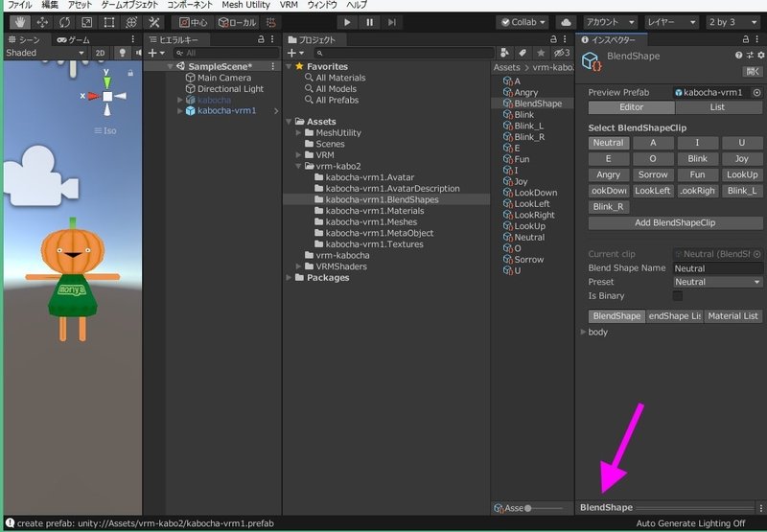Open Collab dropdown
Viewport: 767px width, 532px height.
pos(523,22)
